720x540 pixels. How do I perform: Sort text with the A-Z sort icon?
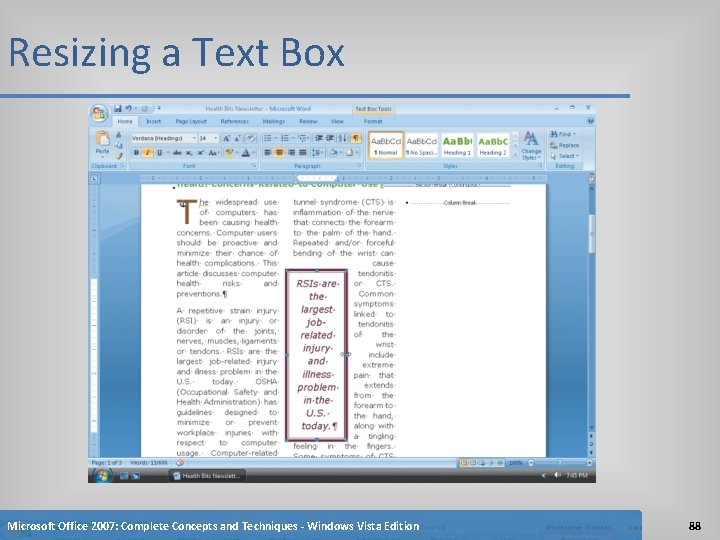coord(343,138)
